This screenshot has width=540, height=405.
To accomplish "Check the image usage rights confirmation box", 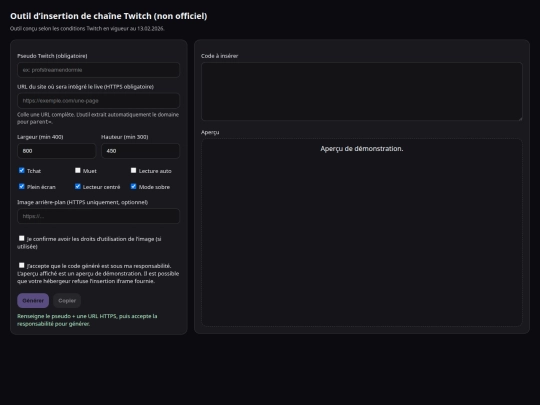I will [22, 238].
